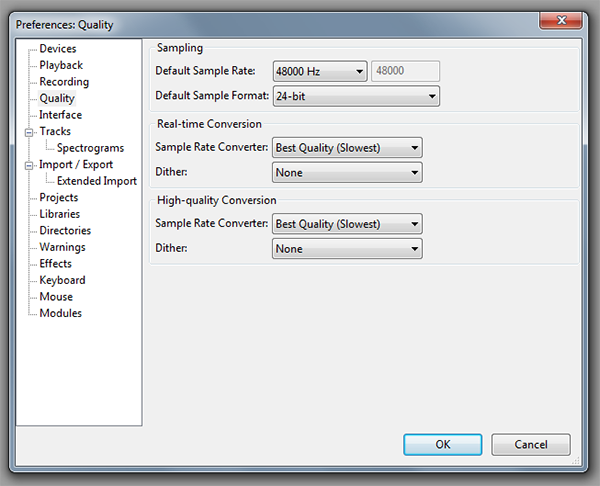Image resolution: width=600 pixels, height=486 pixels.
Task: Collapse the Tracks tree node
Action: (x=29, y=132)
